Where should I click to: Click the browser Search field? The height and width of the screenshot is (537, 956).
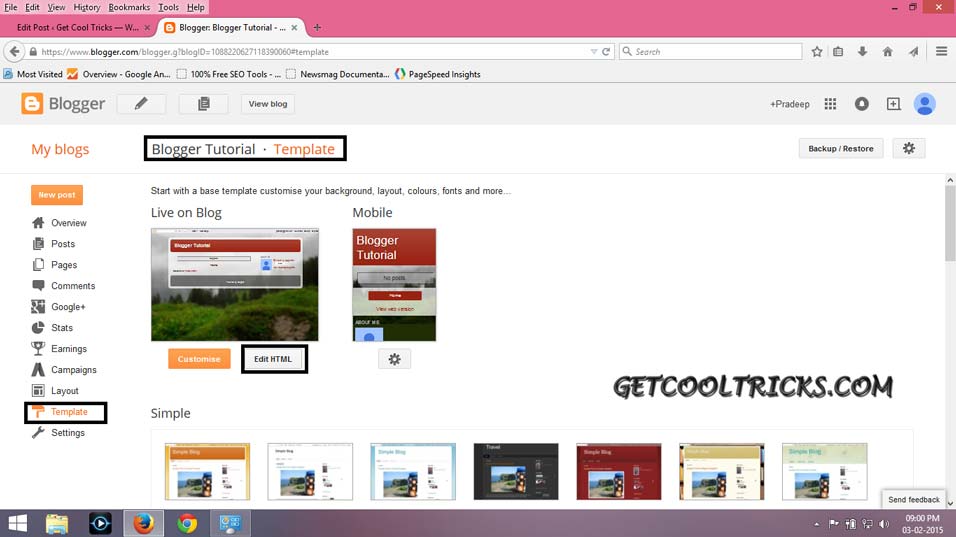[710, 52]
